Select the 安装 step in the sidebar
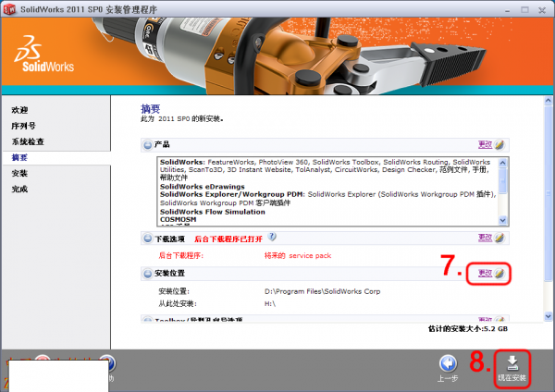Viewport: 555px width, 392px height. (x=19, y=174)
